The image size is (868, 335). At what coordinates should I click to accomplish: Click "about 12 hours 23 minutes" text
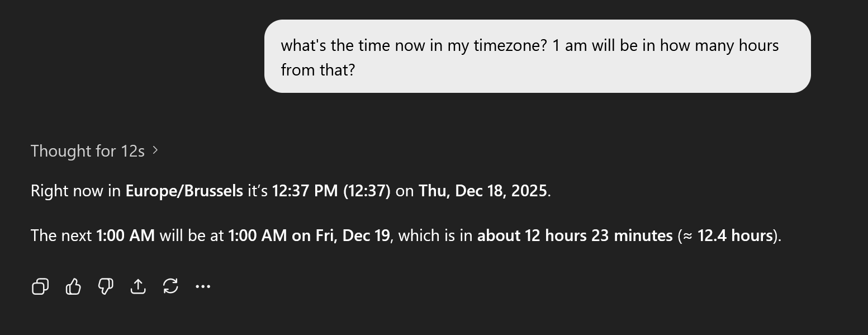click(x=575, y=235)
